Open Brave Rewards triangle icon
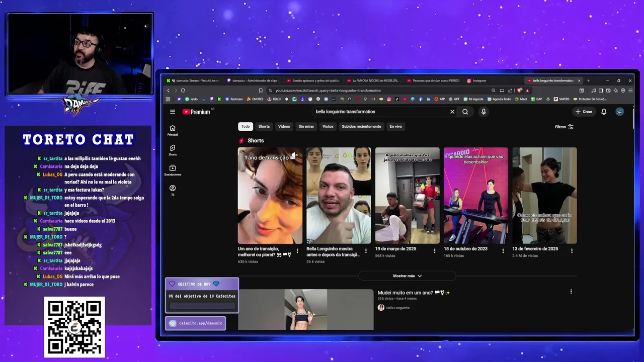 [527, 90]
